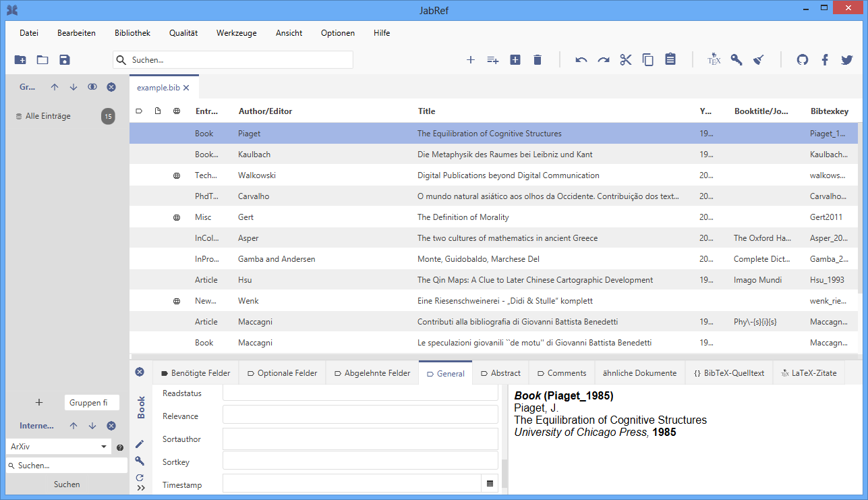Open the ähnliche Dokumente tab

click(639, 372)
